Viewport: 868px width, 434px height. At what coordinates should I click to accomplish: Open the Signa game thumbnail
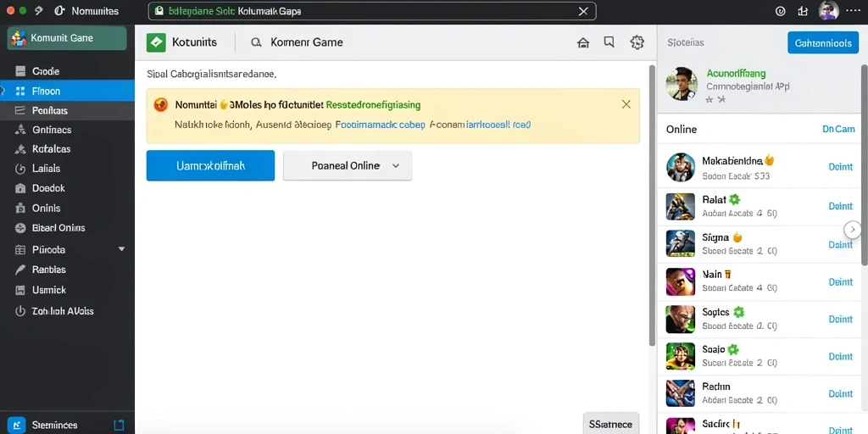pos(681,244)
